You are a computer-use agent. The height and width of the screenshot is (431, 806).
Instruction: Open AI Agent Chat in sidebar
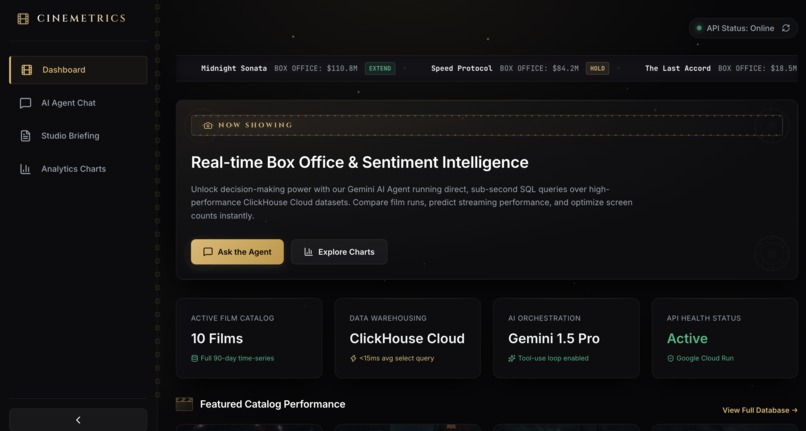[78, 103]
